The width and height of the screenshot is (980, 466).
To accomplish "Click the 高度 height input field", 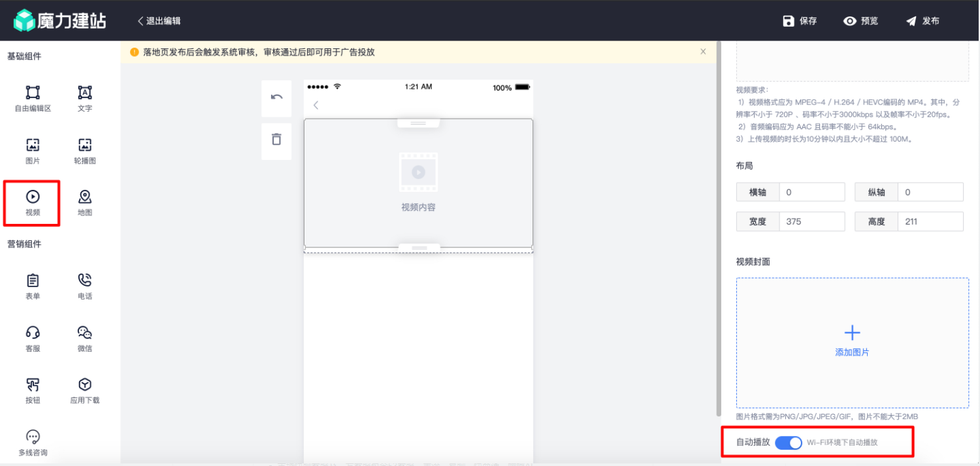I will 930,221.
